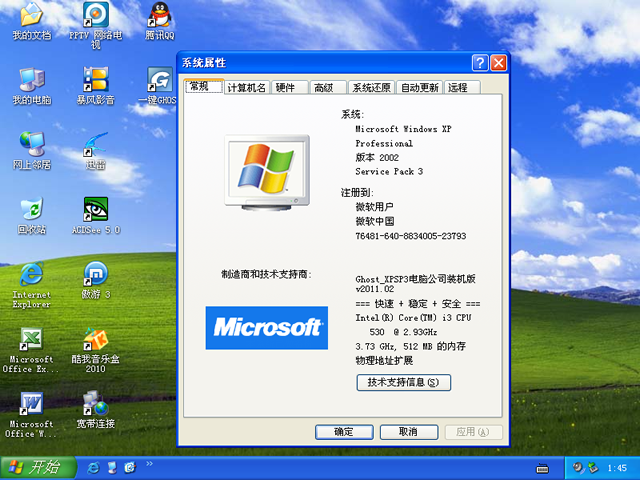
Task: Expand the quick launch overflow chevron
Action: 149,463
